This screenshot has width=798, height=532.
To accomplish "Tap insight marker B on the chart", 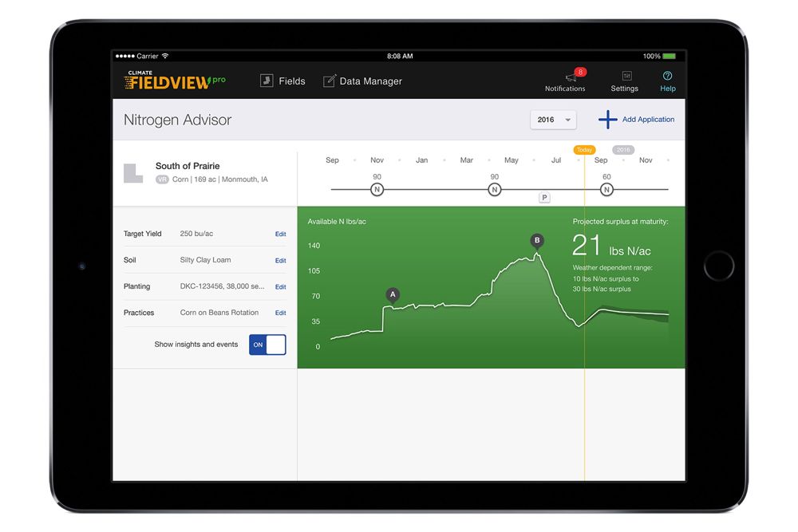I will 537,240.
